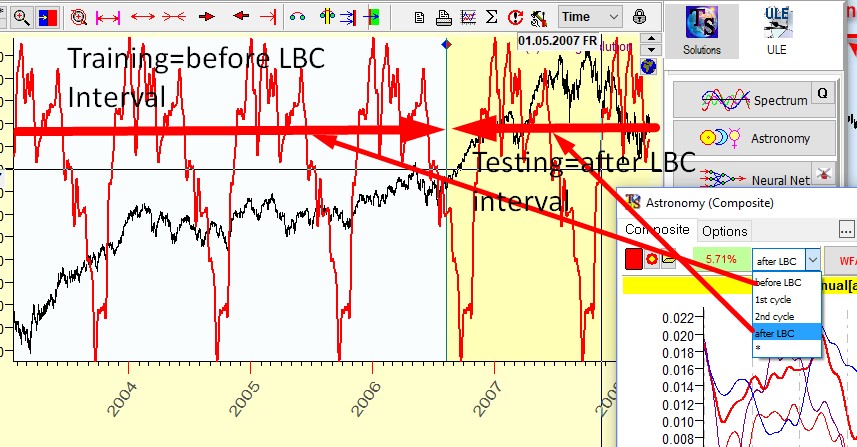Toggle the padlock lock icon
This screenshot has width=857, height=447.
pyautogui.click(x=639, y=16)
